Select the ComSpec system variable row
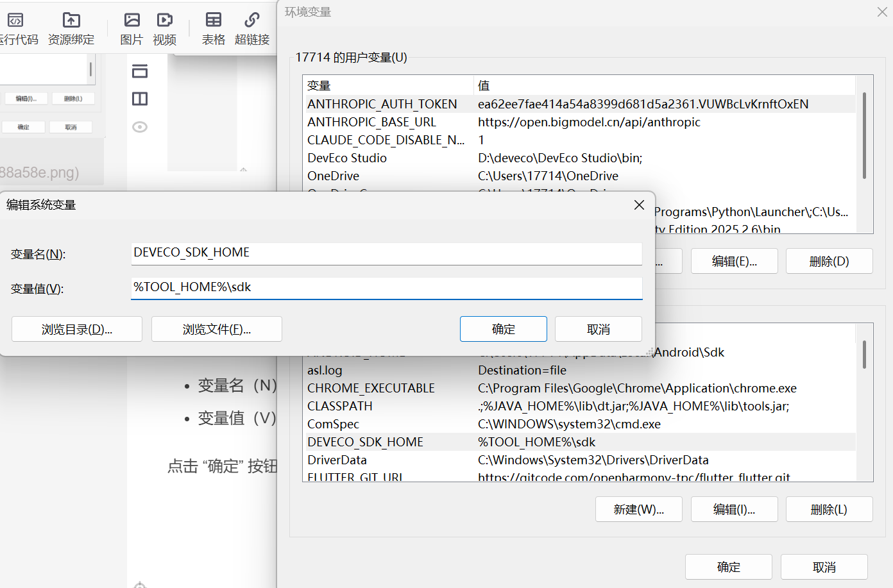The width and height of the screenshot is (893, 588). [579, 424]
